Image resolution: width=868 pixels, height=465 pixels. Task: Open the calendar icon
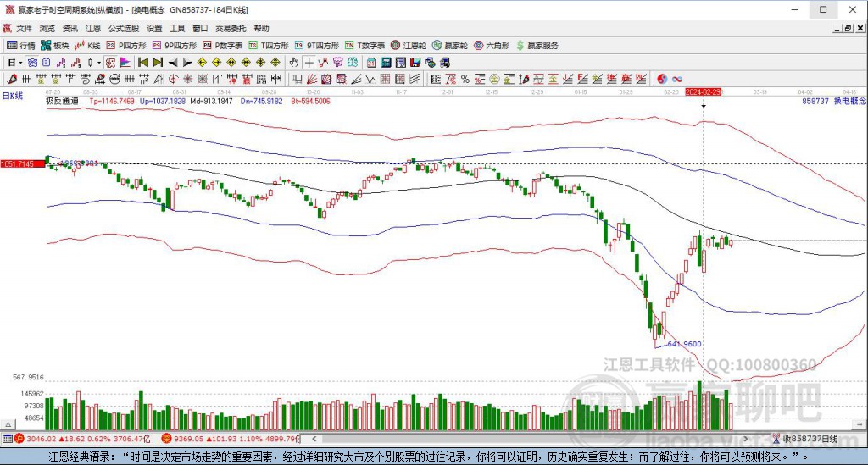371,63
